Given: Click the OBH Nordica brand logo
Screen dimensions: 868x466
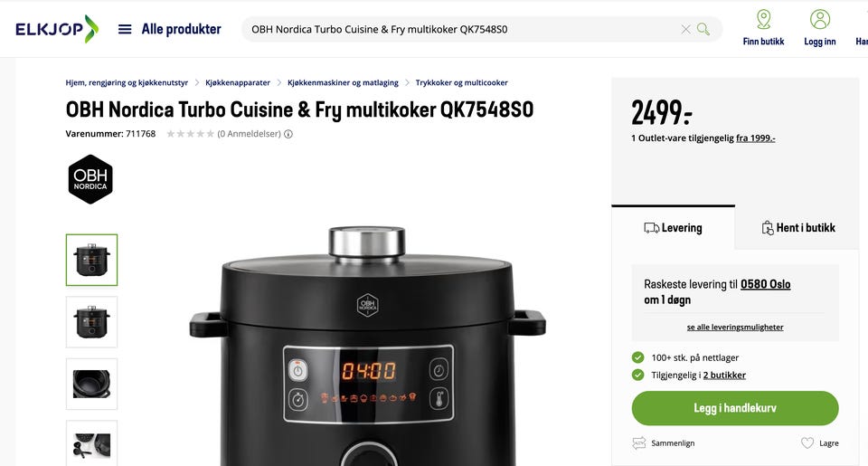Looking at the screenshot, I should [x=90, y=179].
